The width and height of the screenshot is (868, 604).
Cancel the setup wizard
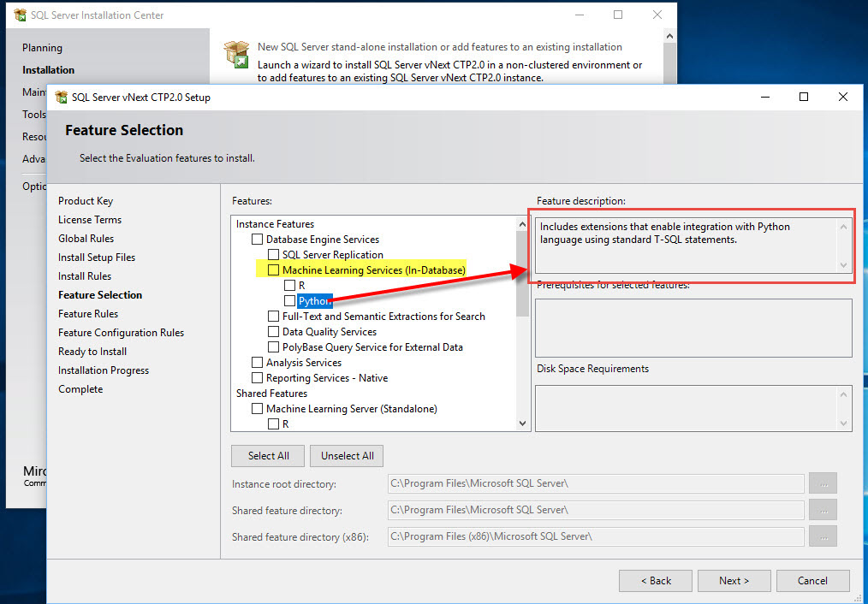coord(812,581)
